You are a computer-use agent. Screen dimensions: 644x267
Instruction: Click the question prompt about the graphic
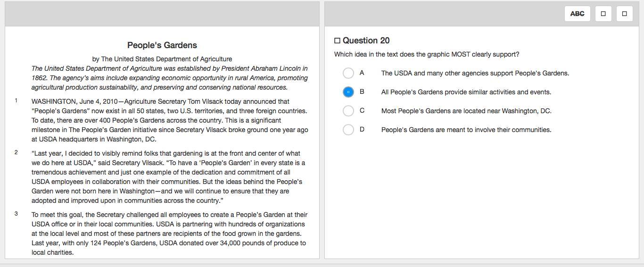click(426, 54)
